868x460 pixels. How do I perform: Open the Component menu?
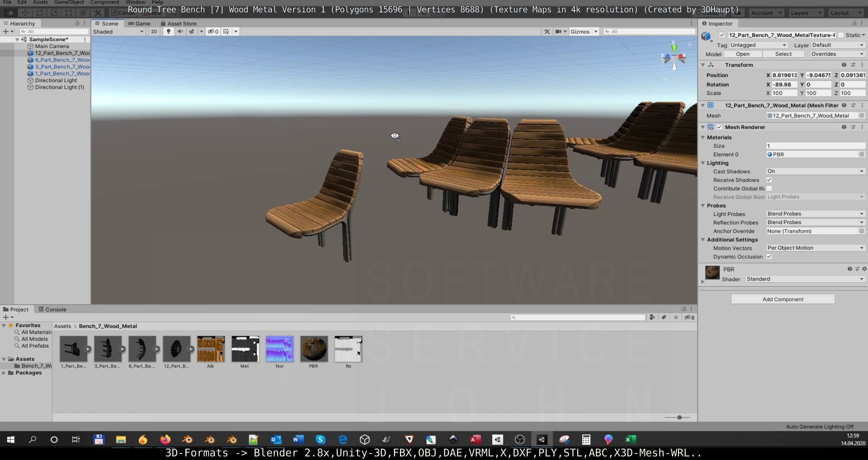(104, 2)
